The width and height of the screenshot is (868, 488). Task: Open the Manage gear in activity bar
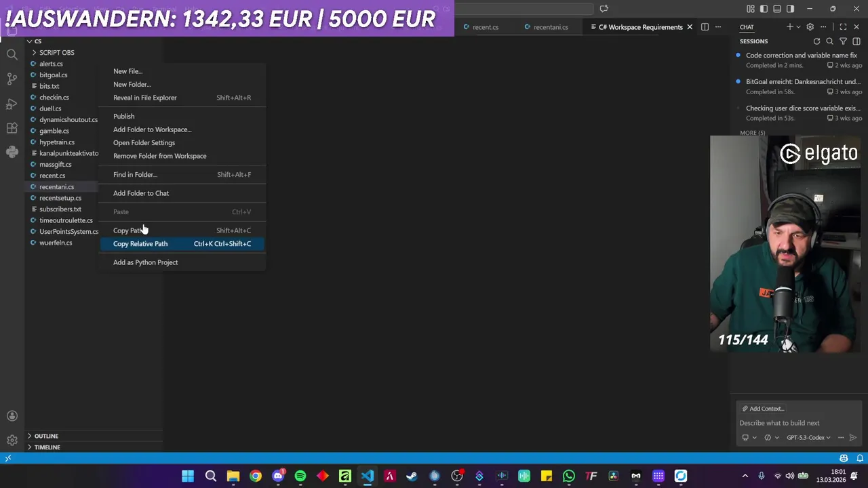click(x=12, y=440)
